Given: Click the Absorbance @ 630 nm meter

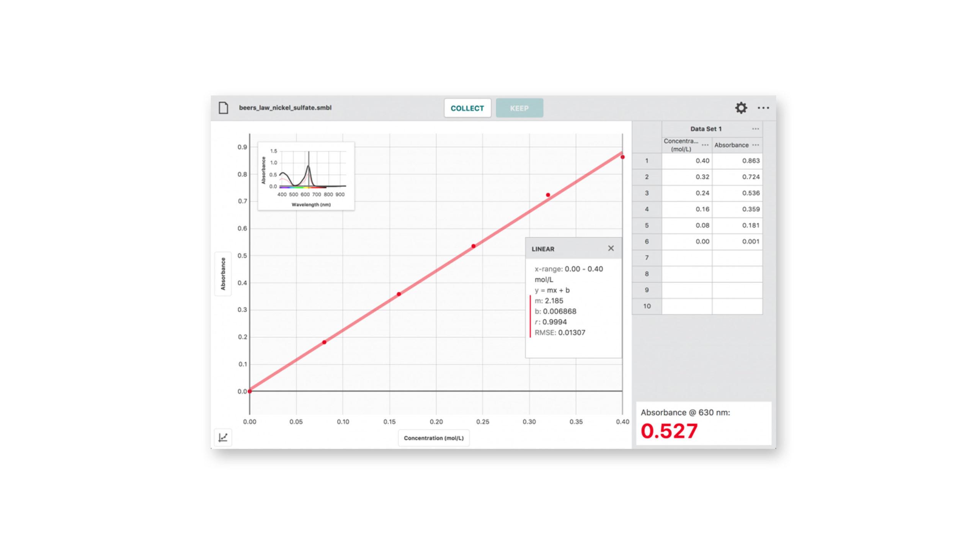Looking at the screenshot, I should (703, 423).
